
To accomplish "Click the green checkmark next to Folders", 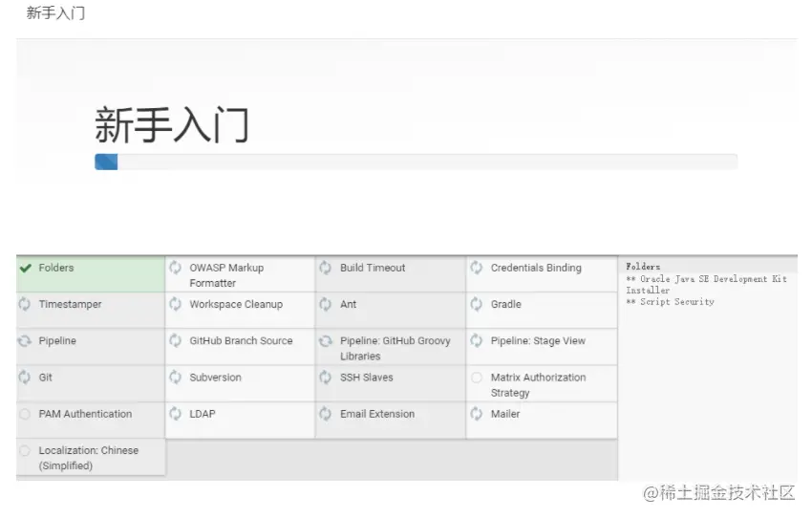I will coord(26,269).
